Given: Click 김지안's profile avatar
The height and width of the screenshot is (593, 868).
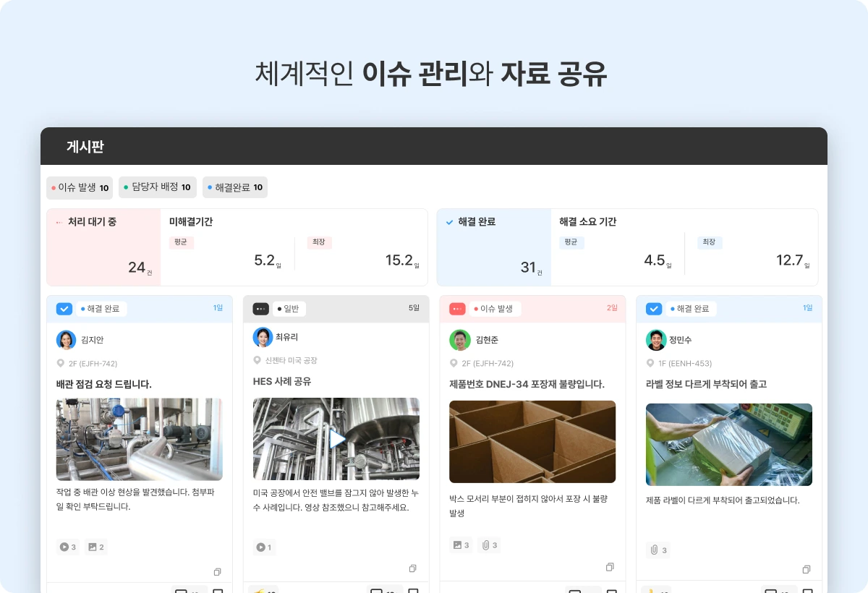Looking at the screenshot, I should [x=67, y=340].
